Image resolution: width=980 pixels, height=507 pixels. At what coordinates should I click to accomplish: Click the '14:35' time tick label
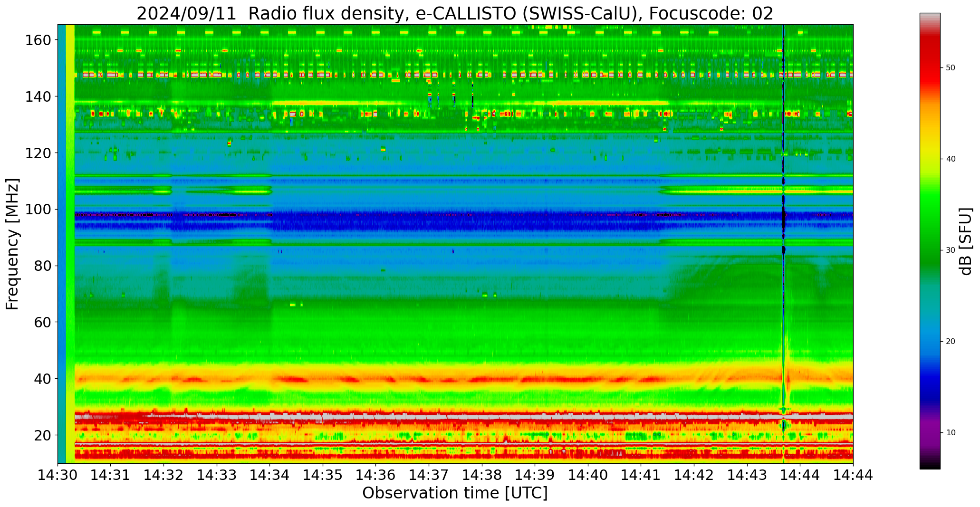click(x=323, y=475)
